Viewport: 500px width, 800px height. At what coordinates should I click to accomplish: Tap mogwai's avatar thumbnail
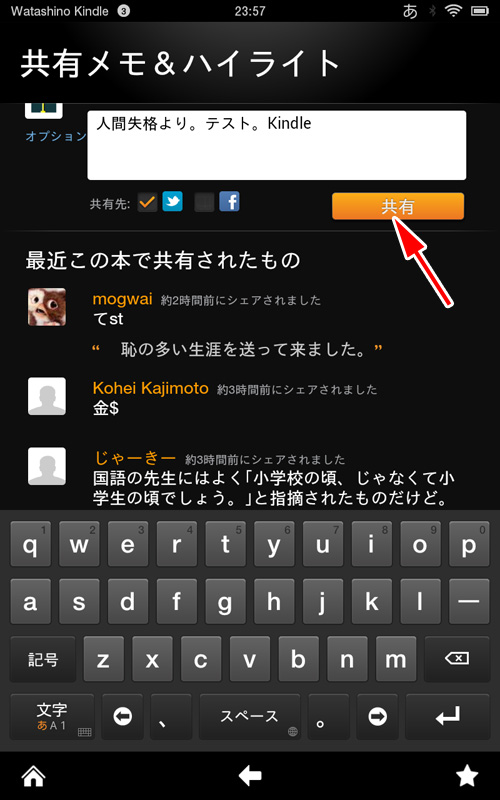47,307
